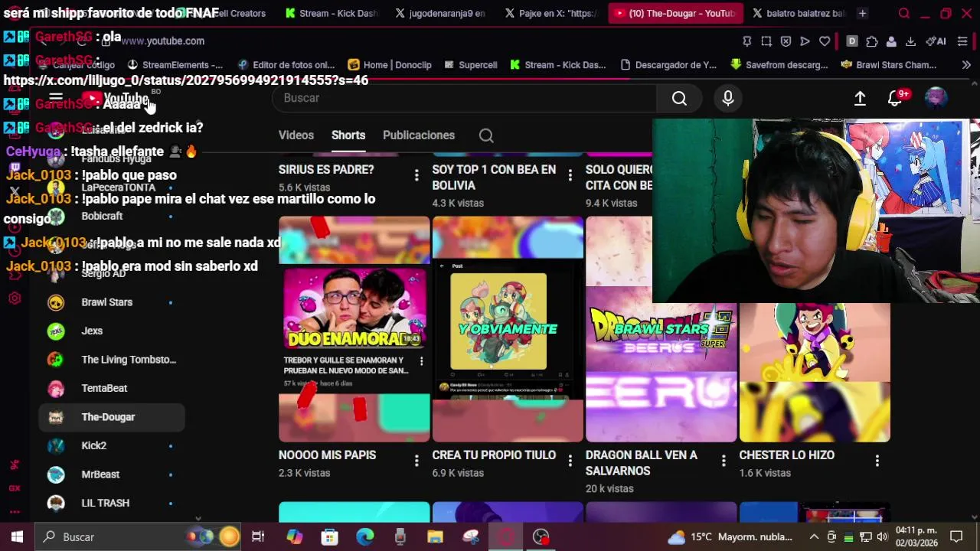Click the subscriptions sidebar scroll down arrow

[198, 518]
